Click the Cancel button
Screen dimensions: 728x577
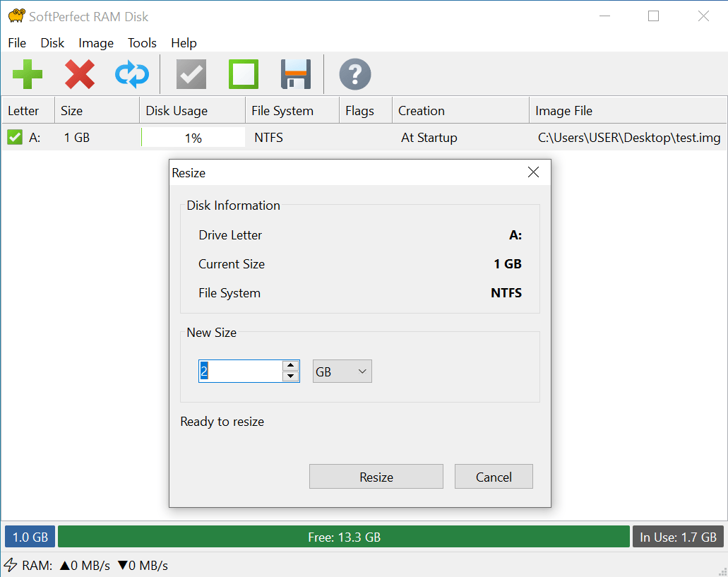tap(494, 477)
